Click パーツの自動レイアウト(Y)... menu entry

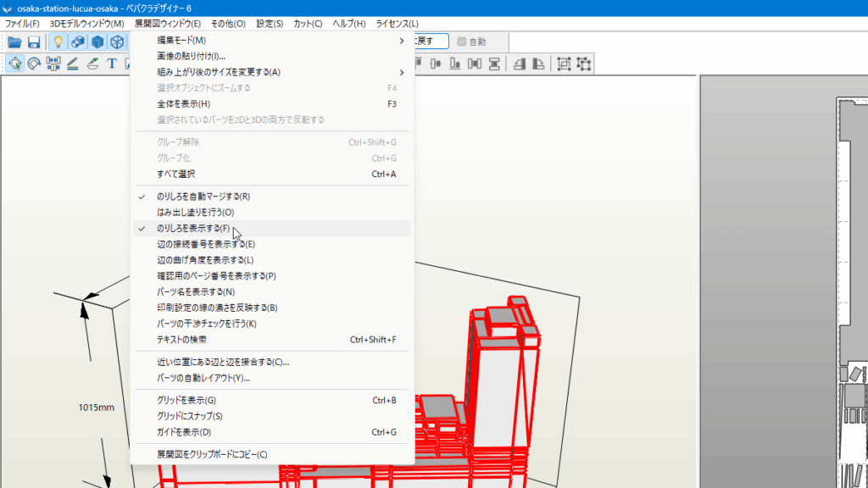[x=203, y=378]
